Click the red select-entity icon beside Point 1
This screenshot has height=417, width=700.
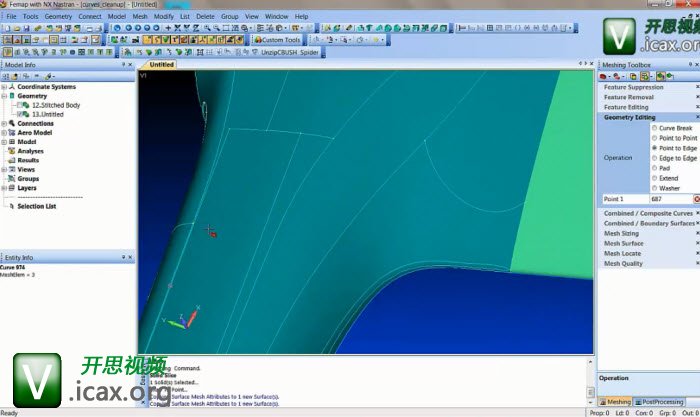696,199
